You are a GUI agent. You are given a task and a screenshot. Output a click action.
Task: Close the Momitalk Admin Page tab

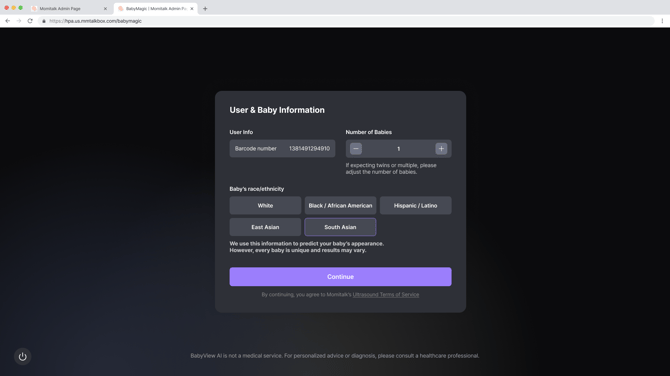tap(105, 9)
